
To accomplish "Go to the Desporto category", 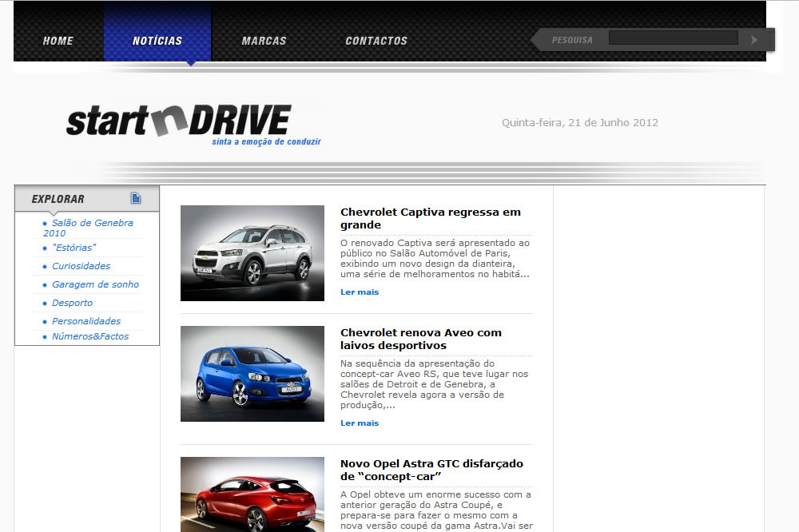I will [x=73, y=303].
